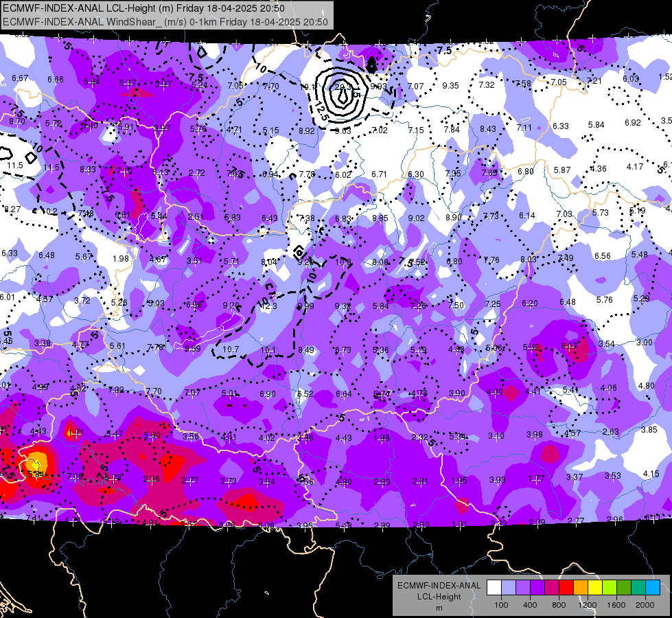Screen dimensions: 672x618
Task: Click the legend label 1200
Action: coord(587,605)
